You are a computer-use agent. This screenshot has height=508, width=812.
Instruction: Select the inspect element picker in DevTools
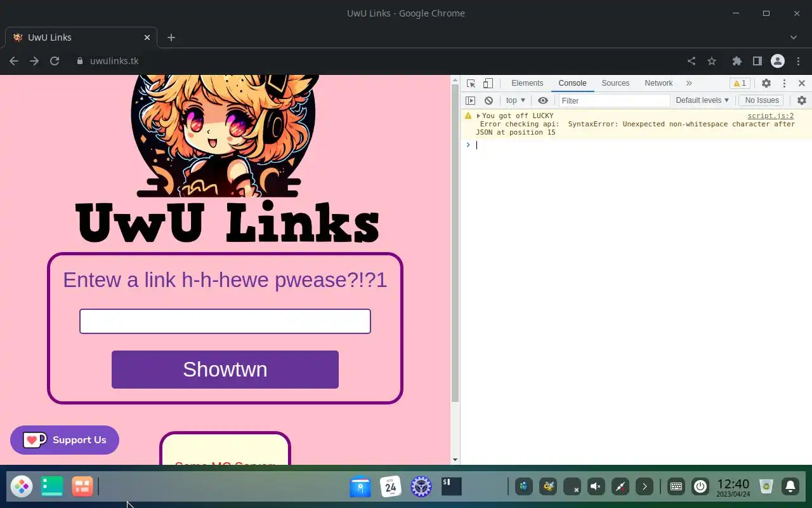click(x=471, y=83)
